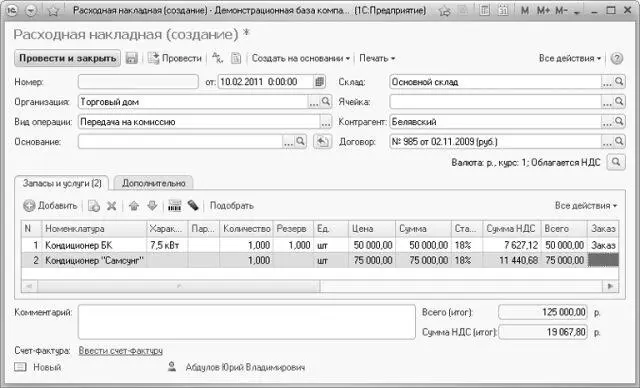The height and width of the screenshot is (388, 640).
Task: Expand Создать на основании dropdown
Action: (x=301, y=58)
